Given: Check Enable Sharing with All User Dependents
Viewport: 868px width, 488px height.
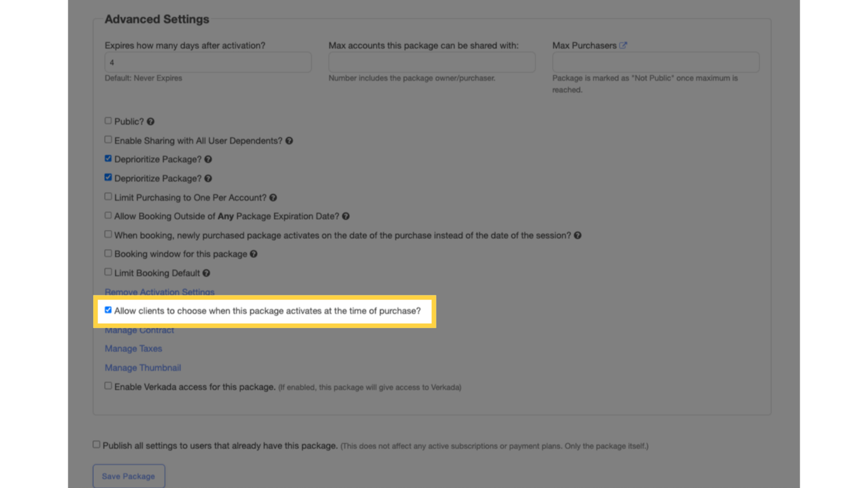Looking at the screenshot, I should (108, 139).
